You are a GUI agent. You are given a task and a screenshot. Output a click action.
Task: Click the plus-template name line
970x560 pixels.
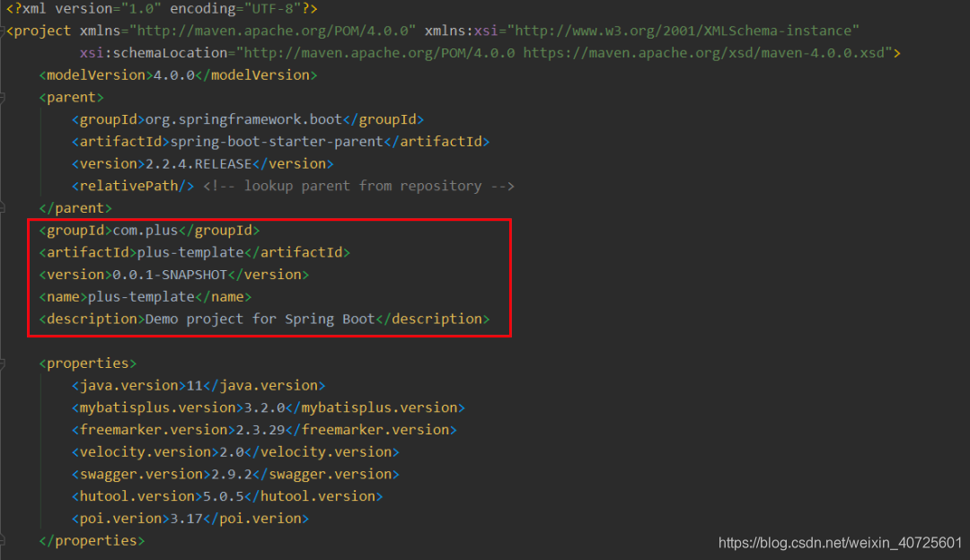pos(145,297)
